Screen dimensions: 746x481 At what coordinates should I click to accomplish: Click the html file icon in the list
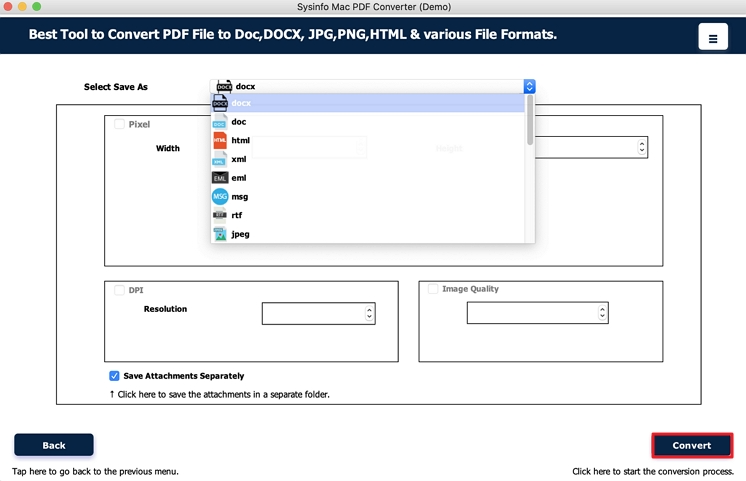220,140
